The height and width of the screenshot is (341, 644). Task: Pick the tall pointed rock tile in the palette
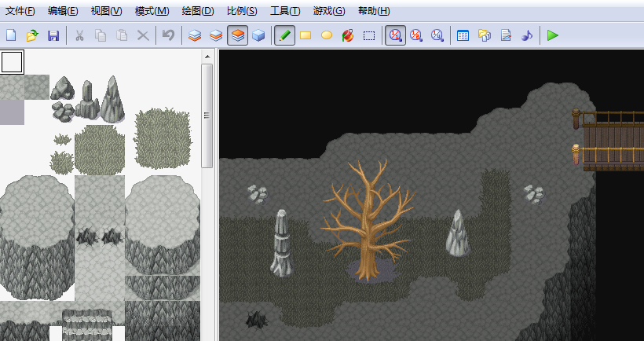tap(112, 100)
